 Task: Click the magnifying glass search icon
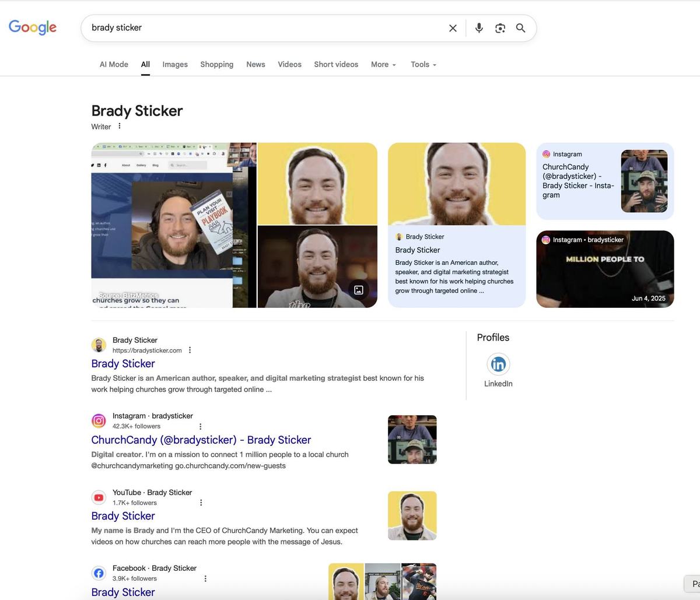pyautogui.click(x=520, y=28)
